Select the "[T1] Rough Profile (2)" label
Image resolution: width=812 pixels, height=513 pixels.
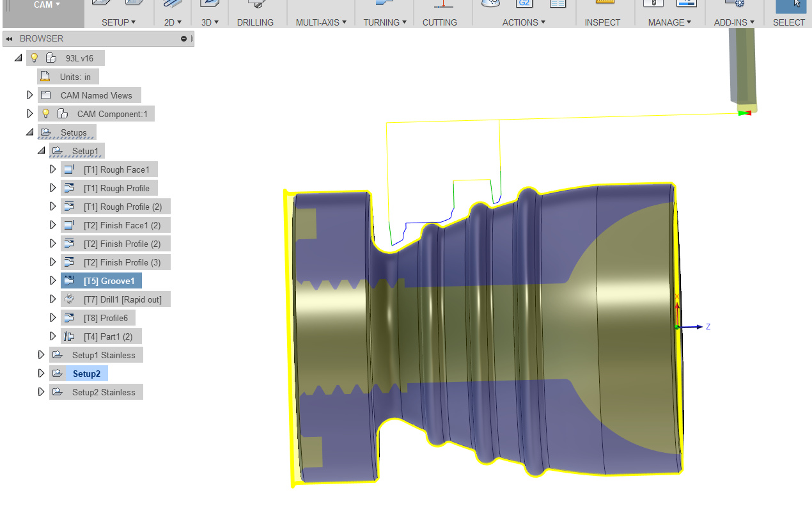point(123,207)
